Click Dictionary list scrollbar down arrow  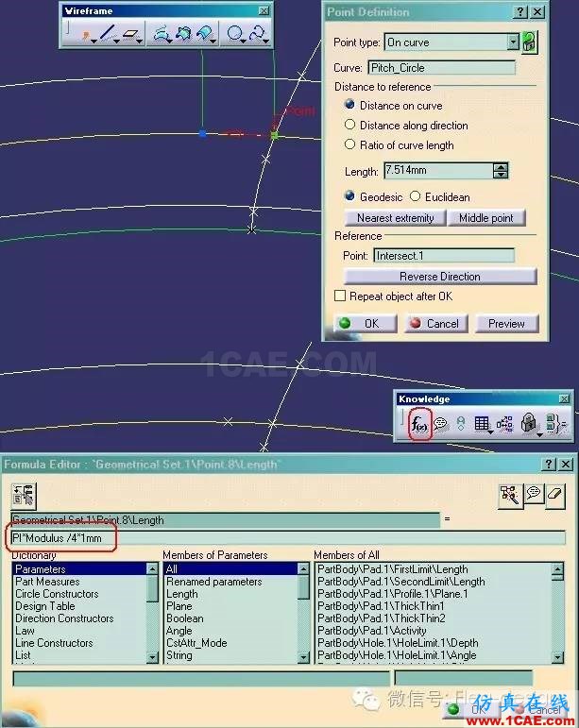tap(152, 657)
